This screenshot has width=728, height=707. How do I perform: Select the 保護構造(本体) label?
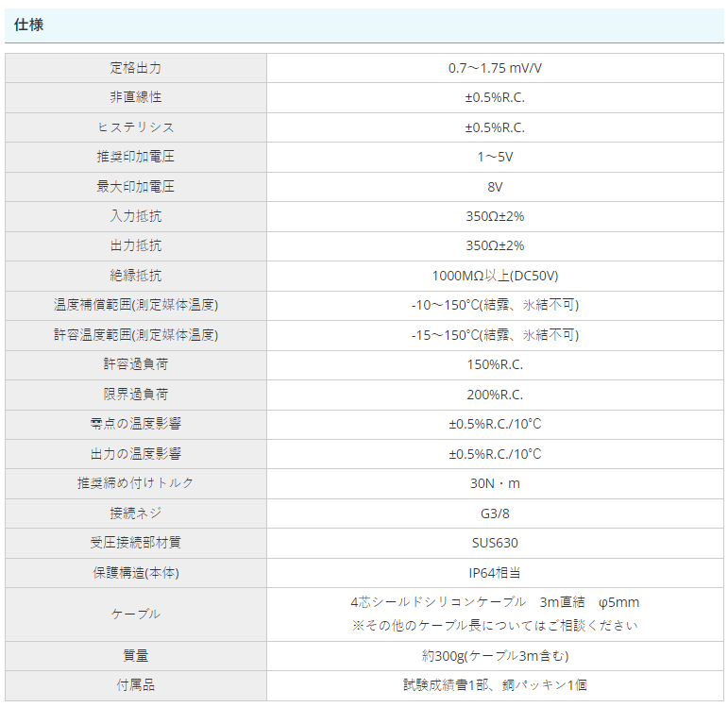(136, 573)
